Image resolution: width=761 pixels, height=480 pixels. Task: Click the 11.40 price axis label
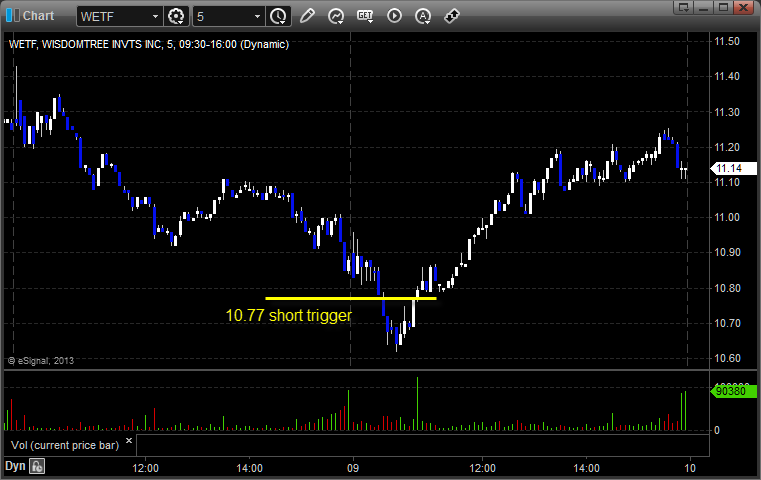point(727,76)
